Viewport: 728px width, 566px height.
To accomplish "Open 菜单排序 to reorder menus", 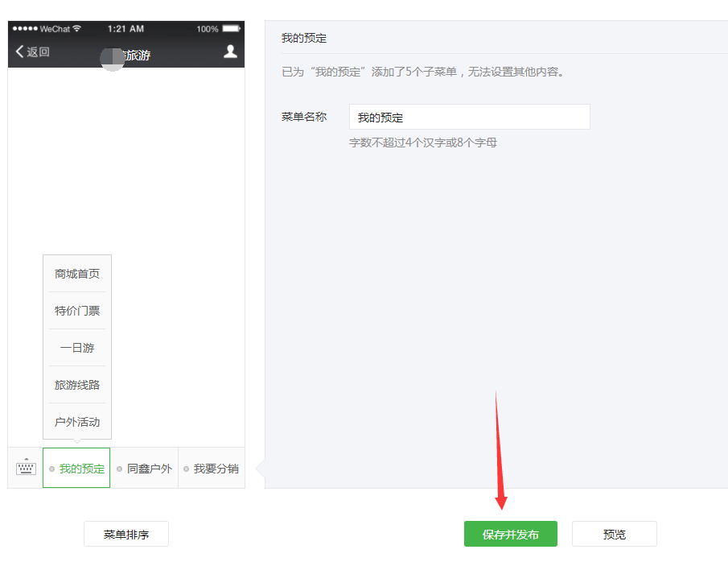I will coord(126,534).
